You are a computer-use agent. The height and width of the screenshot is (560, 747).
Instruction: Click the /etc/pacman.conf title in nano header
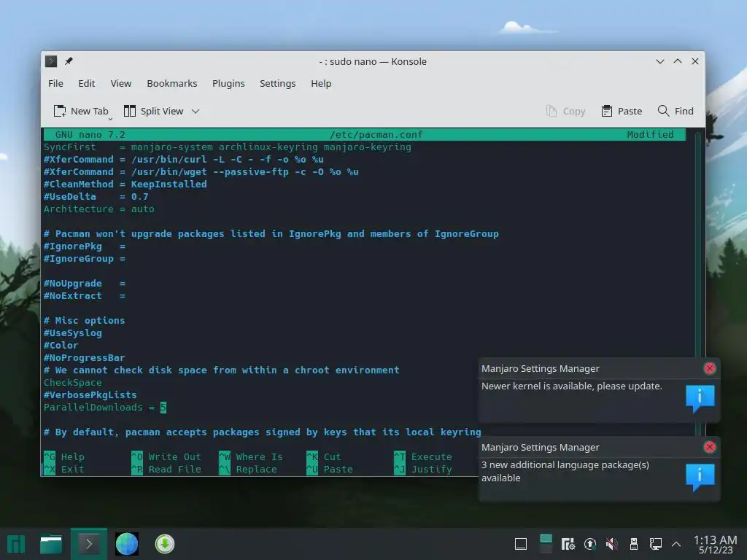tap(376, 135)
